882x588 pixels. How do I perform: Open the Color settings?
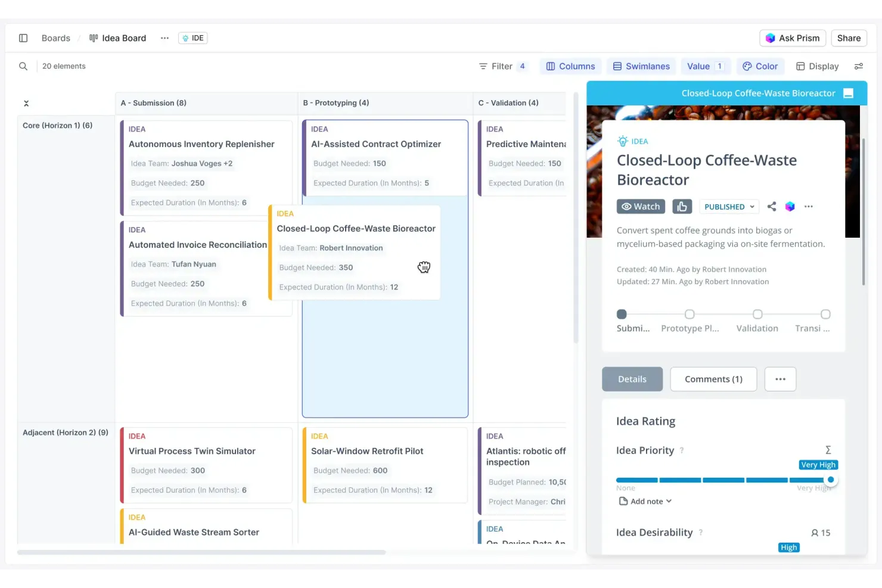760,66
